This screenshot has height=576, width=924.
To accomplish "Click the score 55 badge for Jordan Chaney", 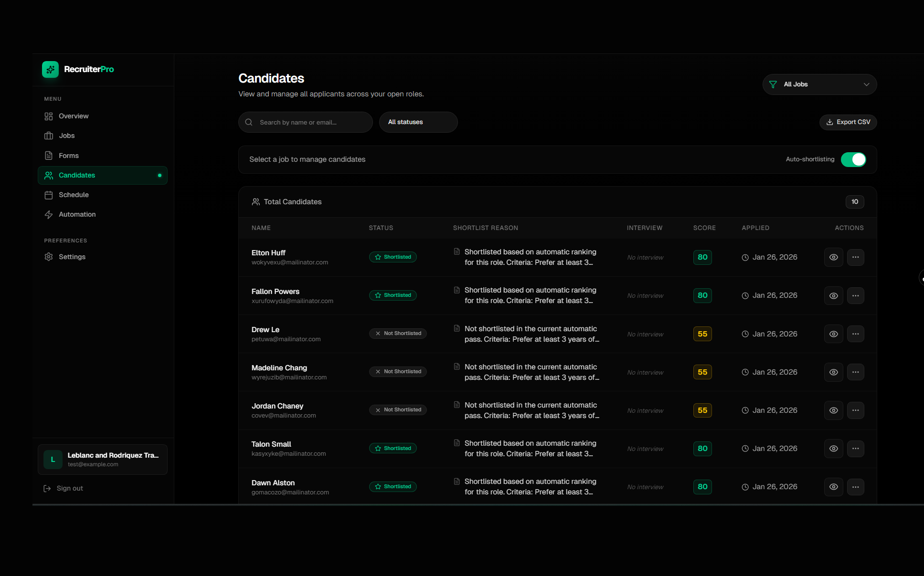I will [x=702, y=410].
